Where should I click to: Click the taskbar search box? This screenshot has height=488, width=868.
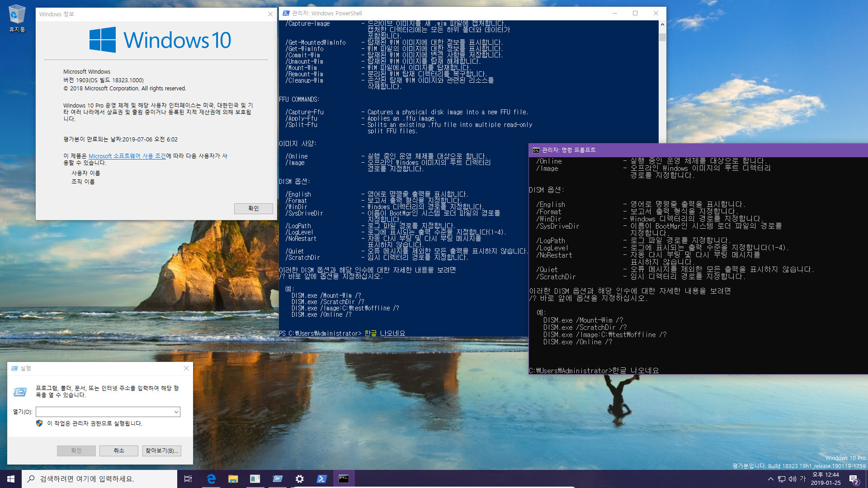coord(99,479)
